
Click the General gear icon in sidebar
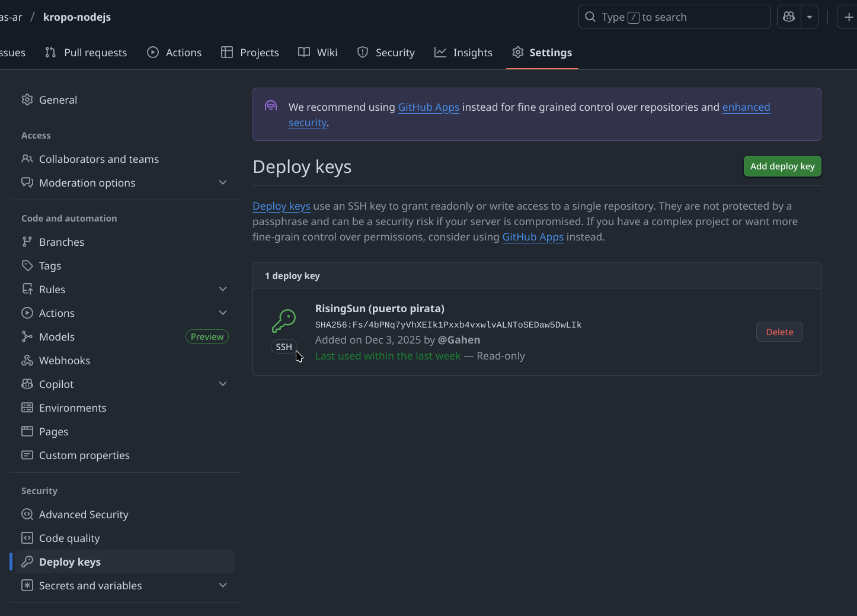(27, 100)
